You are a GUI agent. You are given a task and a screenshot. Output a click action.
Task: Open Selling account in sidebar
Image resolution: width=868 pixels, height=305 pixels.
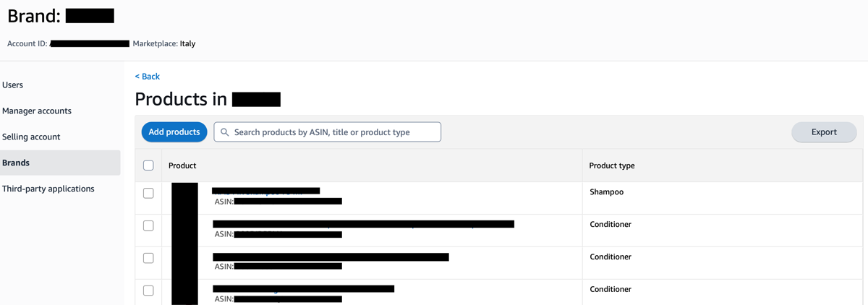pos(31,137)
